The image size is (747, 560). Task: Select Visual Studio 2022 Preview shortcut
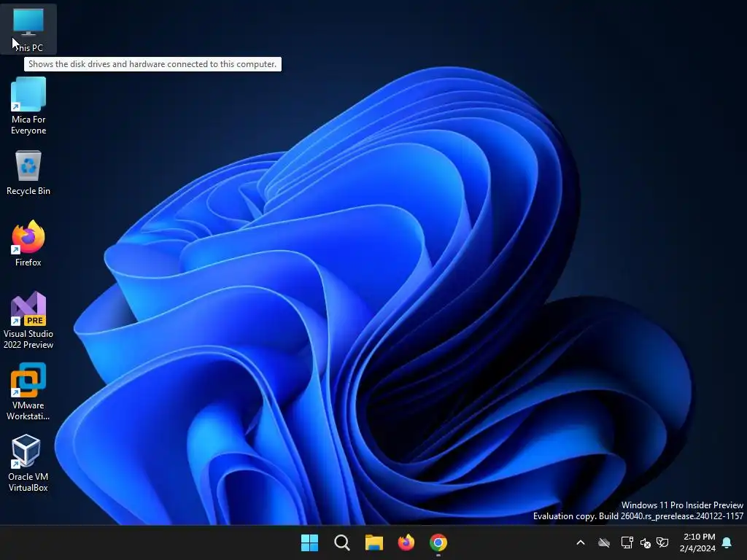[28, 320]
